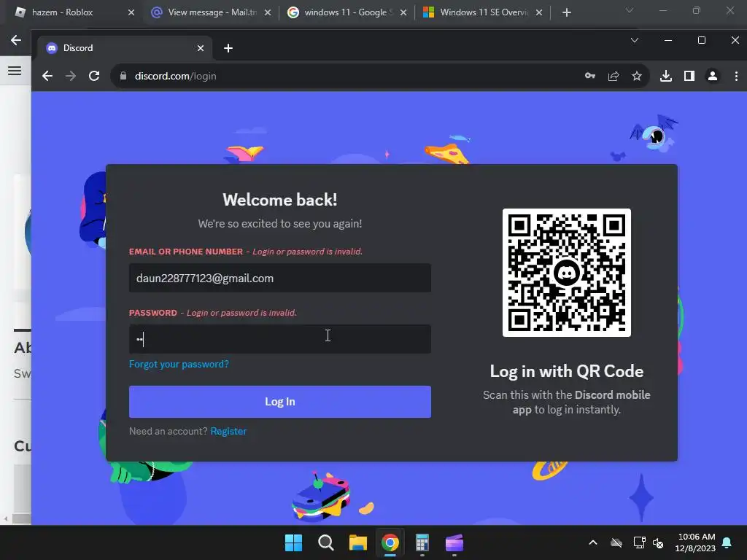Screen dimensions: 747x560
Task: Close the Windows 11 SE Overview tab
Action: point(539,13)
